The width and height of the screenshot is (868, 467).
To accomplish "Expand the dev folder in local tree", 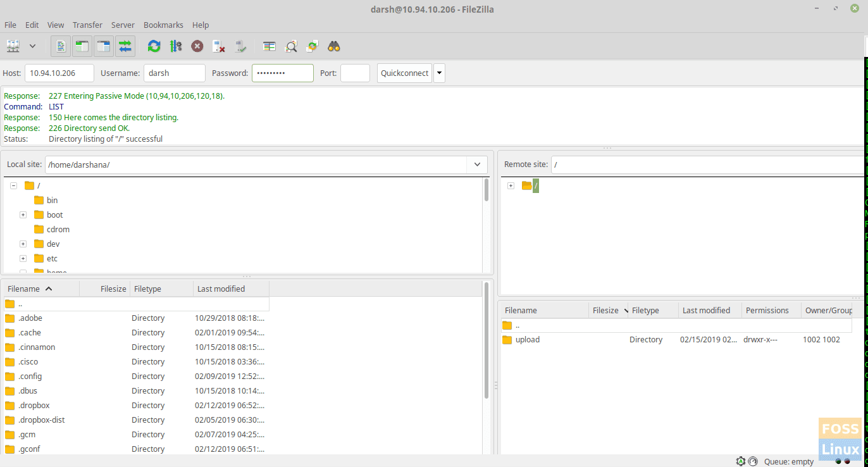I will click(x=23, y=244).
